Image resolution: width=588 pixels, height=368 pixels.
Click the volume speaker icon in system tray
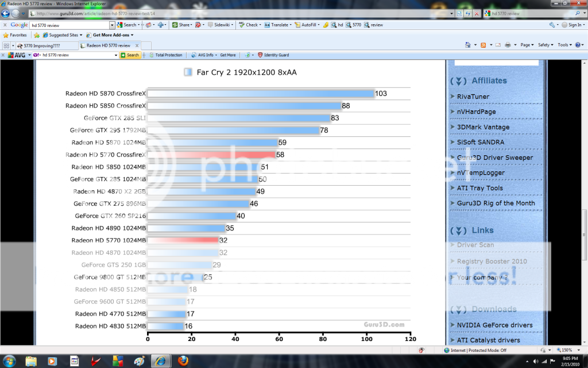pyautogui.click(x=536, y=361)
